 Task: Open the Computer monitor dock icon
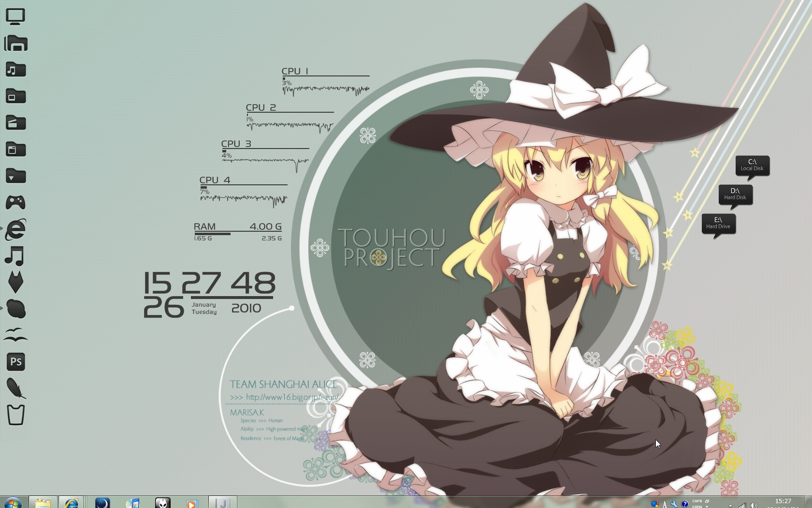coord(15,16)
